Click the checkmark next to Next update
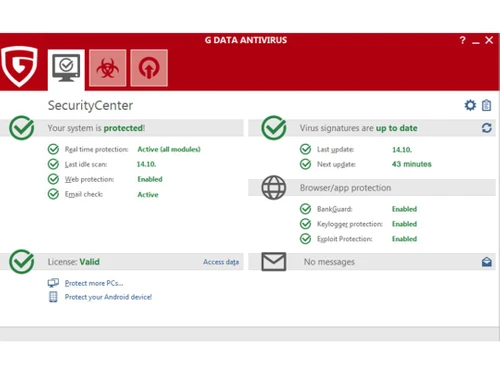The image size is (500, 375). [305, 164]
